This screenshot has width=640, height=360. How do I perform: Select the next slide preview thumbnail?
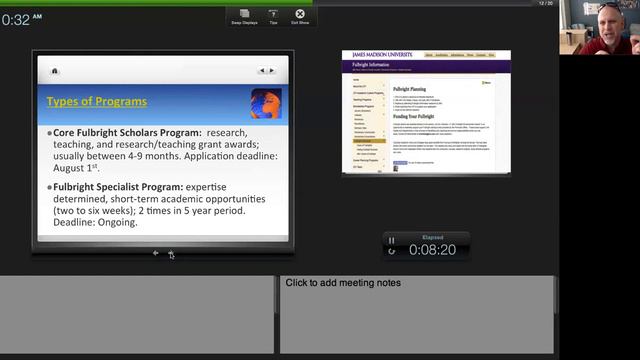[x=426, y=112]
